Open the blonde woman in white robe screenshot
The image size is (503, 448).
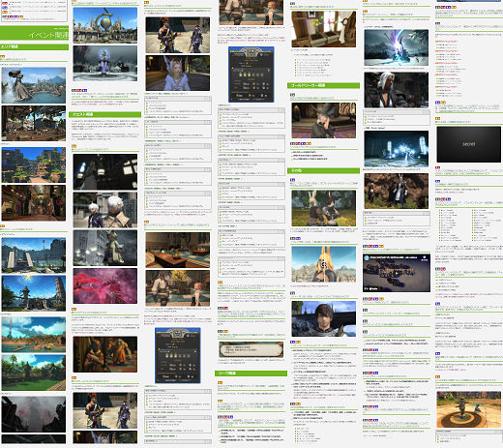[x=178, y=73]
